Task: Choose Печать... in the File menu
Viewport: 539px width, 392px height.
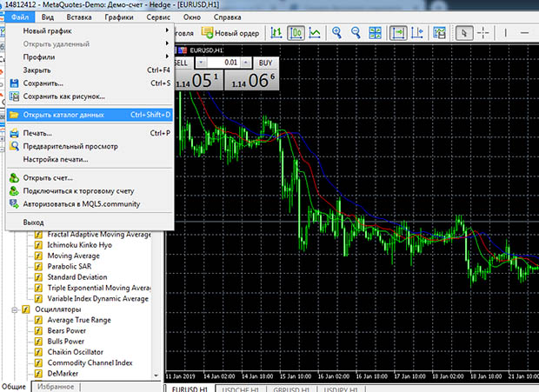Action: click(90, 133)
